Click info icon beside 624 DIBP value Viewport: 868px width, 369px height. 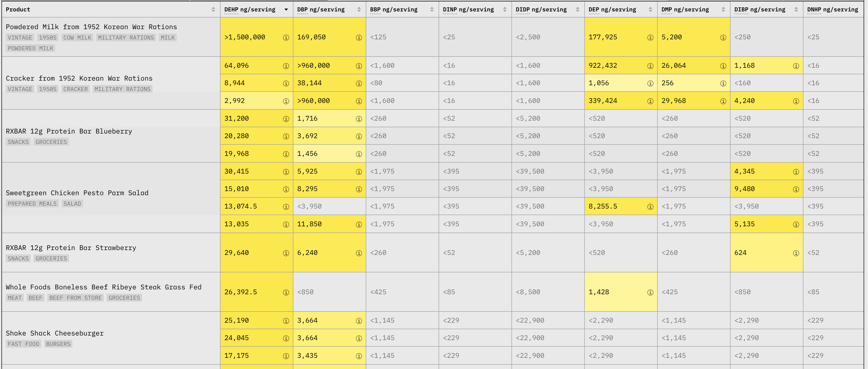pyautogui.click(x=796, y=253)
